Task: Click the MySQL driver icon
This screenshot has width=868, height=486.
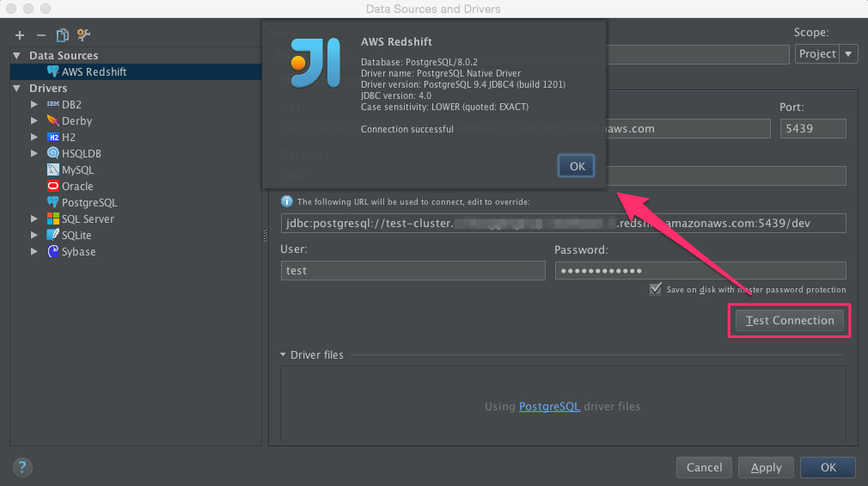Action: point(53,169)
